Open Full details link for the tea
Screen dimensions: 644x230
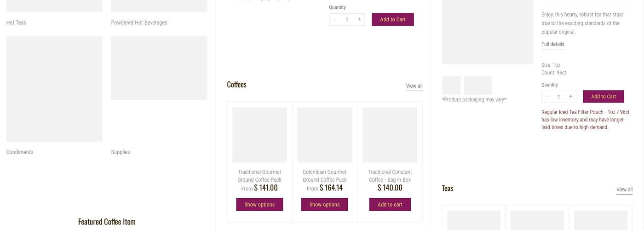click(x=552, y=44)
